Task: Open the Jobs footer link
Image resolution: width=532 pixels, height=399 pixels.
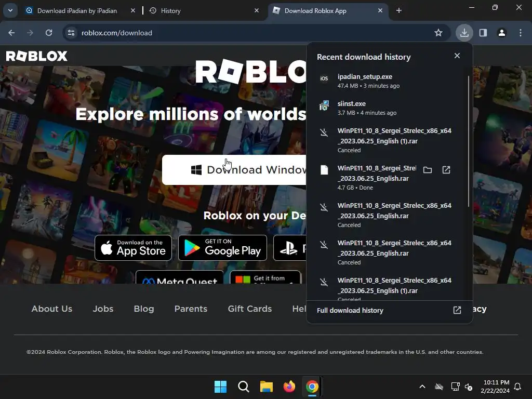Action: (x=103, y=309)
